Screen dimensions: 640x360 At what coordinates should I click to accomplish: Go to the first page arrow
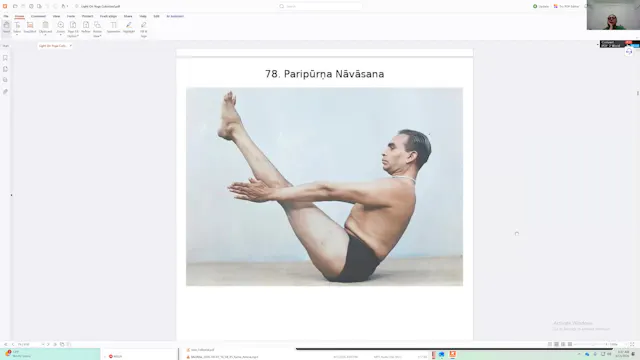click(6, 344)
